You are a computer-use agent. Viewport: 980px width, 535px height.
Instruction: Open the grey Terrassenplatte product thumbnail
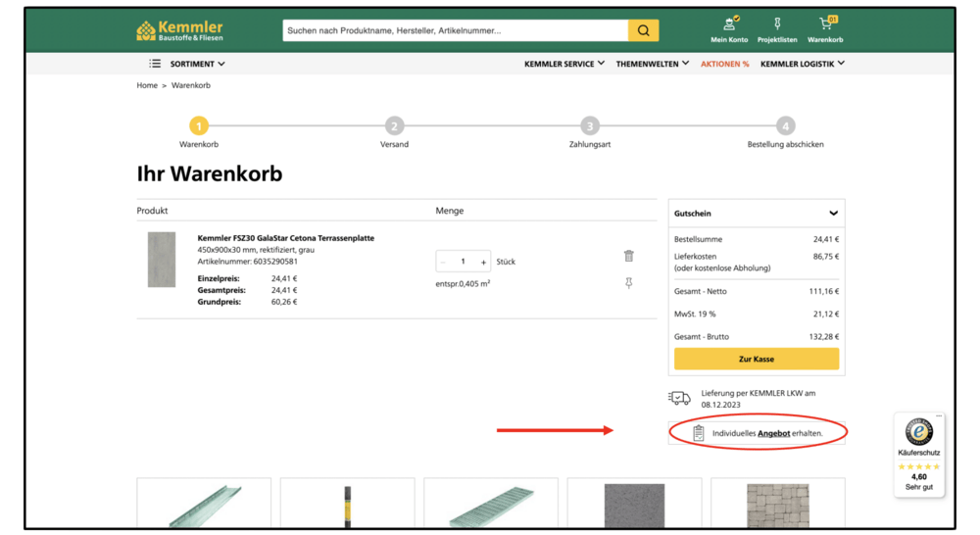point(162,260)
